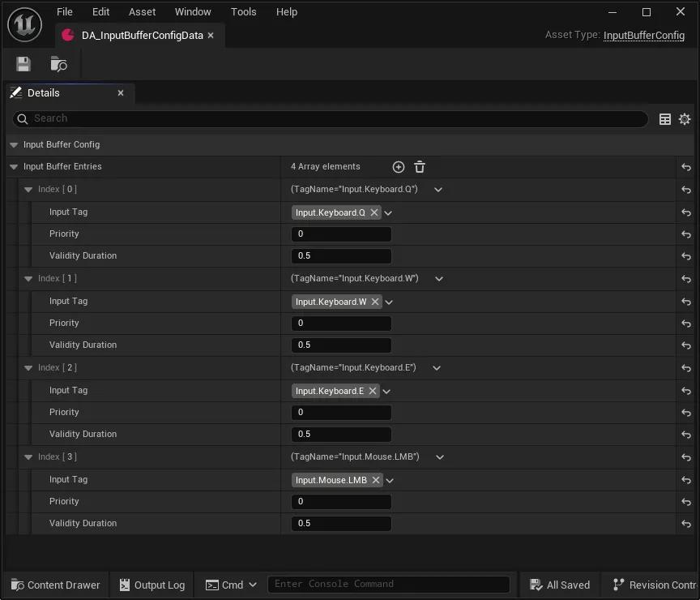Image resolution: width=700 pixels, height=600 pixels.
Task: Clear the Input.Keyboard.W tag with X
Action: 375,302
